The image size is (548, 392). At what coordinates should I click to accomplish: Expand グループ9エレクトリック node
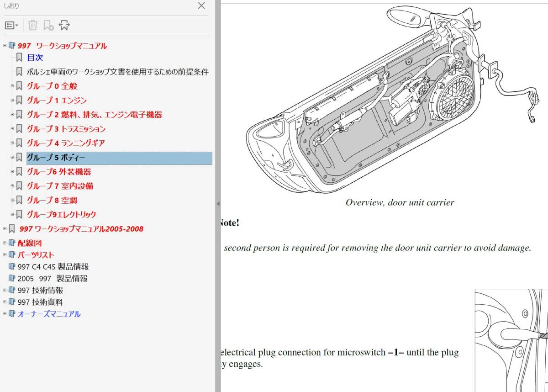pos(12,214)
